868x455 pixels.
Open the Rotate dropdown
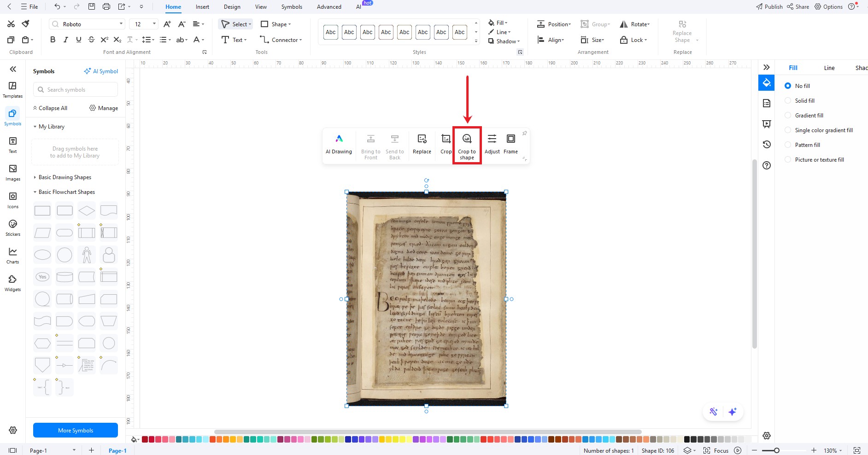634,24
